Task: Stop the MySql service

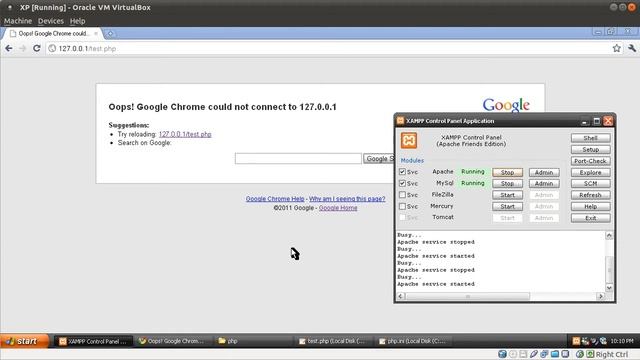Action: point(507,184)
